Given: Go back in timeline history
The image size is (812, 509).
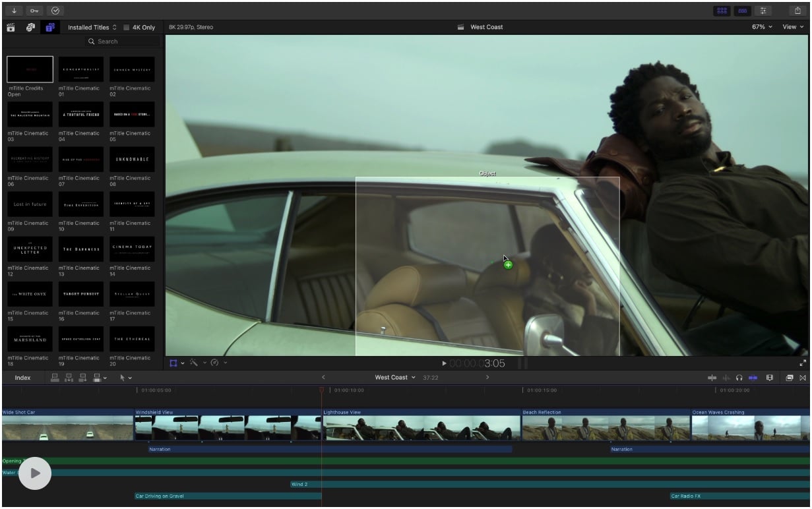Looking at the screenshot, I should [x=323, y=378].
